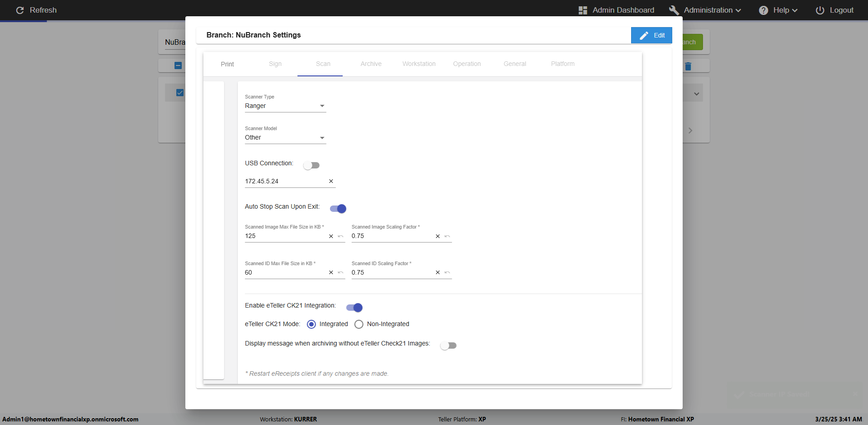Clear the scanner IP address field

coord(331,181)
